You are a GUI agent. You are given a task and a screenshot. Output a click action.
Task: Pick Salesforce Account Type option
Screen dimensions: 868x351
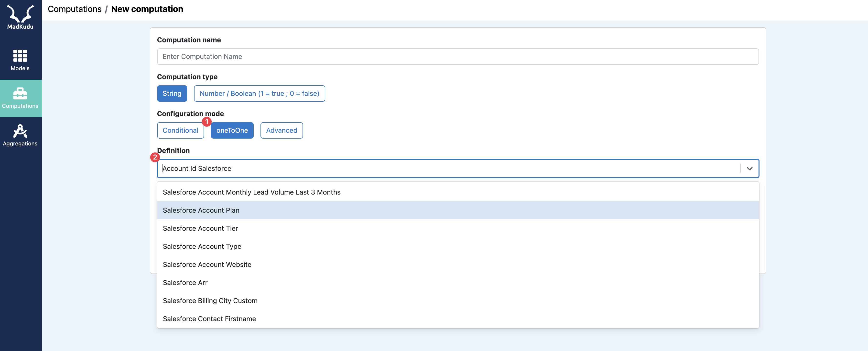point(458,246)
